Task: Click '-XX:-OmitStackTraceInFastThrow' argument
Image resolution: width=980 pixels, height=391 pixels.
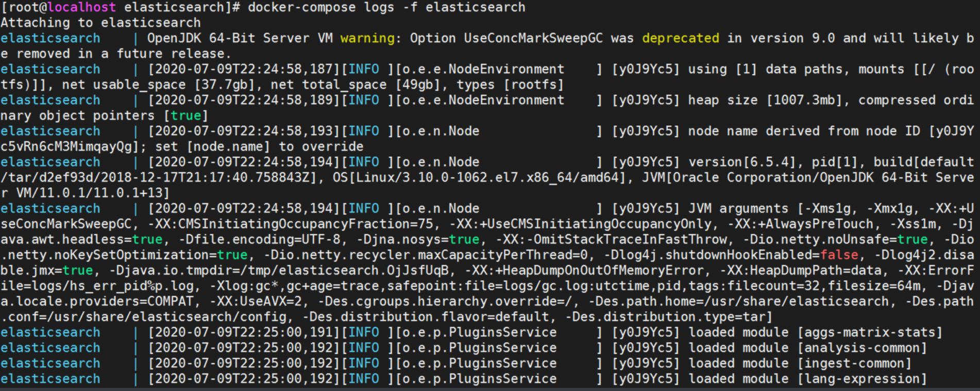Action: (611, 239)
